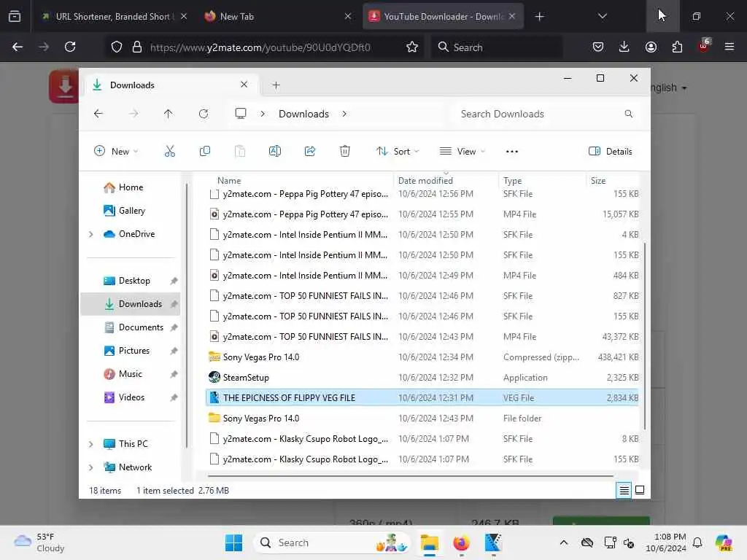
Task: Open Firefox account icon
Action: pos(651,47)
